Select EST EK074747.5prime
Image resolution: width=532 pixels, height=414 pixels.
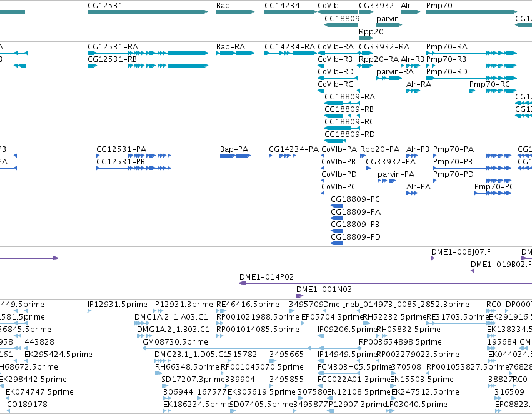pyautogui.click(x=39, y=392)
